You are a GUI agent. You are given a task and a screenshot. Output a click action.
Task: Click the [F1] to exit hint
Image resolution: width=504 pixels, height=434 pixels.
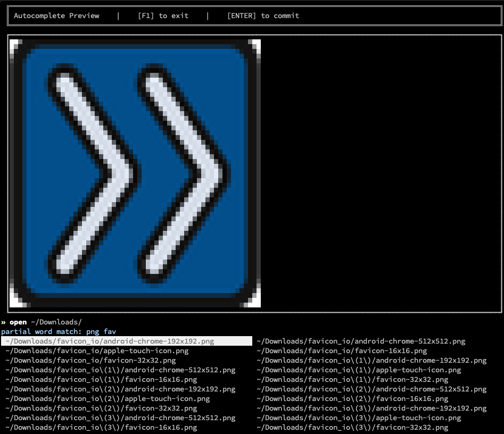tap(163, 15)
